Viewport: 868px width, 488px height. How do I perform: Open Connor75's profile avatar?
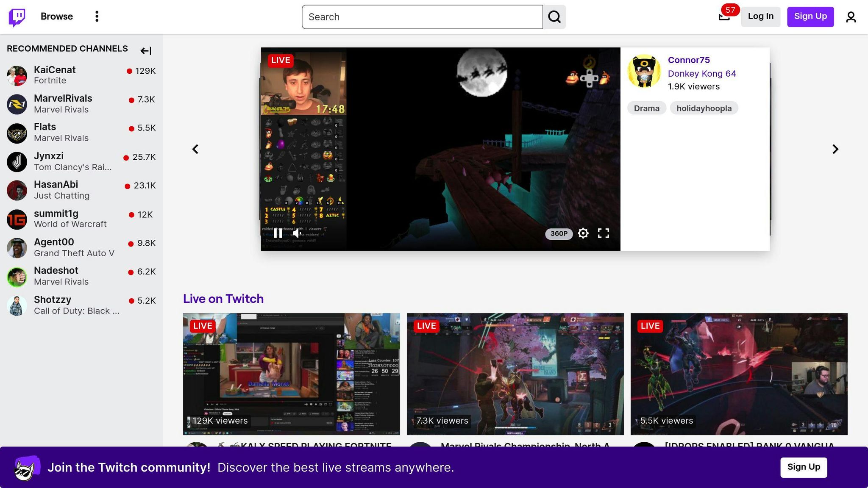[x=644, y=71]
